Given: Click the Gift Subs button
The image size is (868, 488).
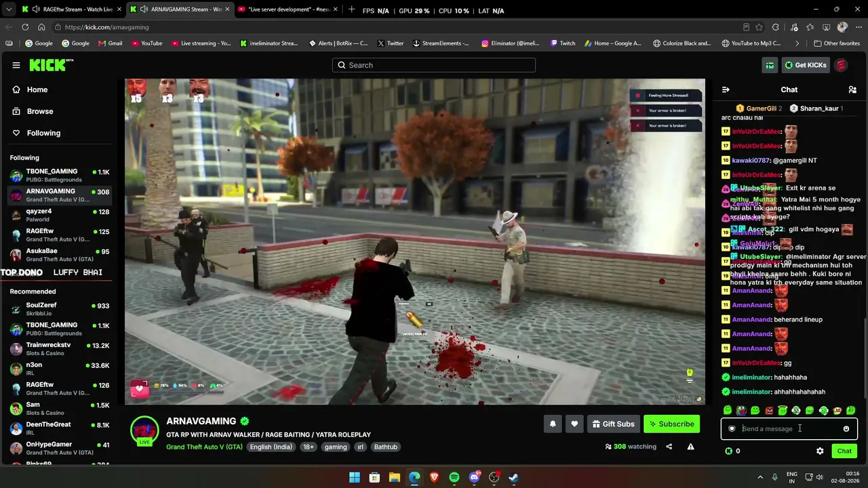Looking at the screenshot, I should tap(613, 424).
